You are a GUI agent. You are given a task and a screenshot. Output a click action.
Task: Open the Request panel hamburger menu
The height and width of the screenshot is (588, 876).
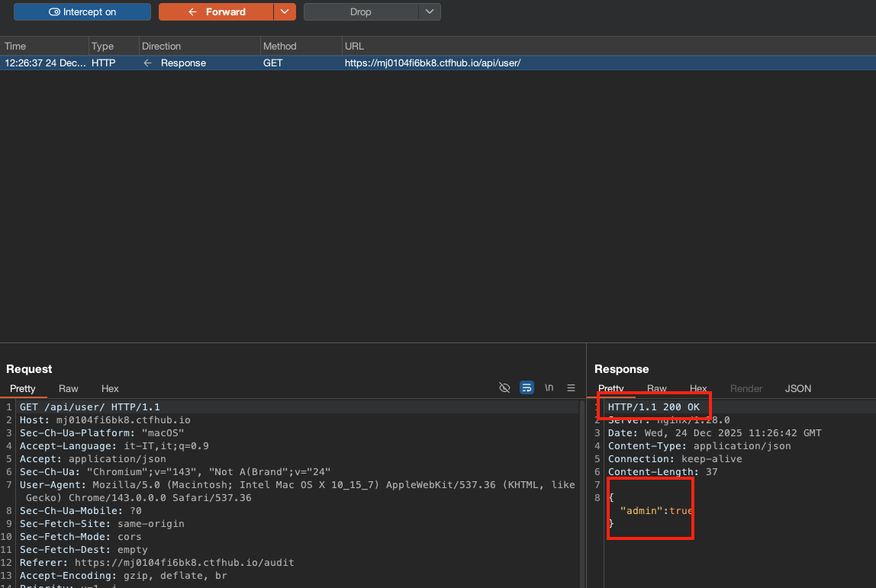point(571,387)
